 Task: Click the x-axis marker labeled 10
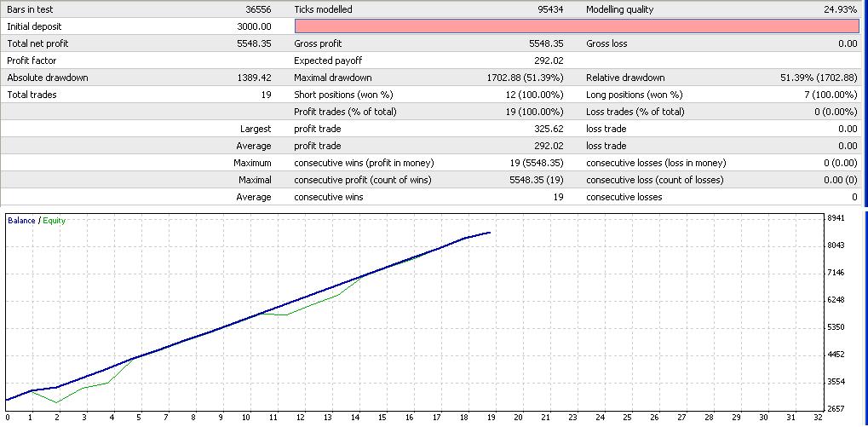tap(246, 417)
